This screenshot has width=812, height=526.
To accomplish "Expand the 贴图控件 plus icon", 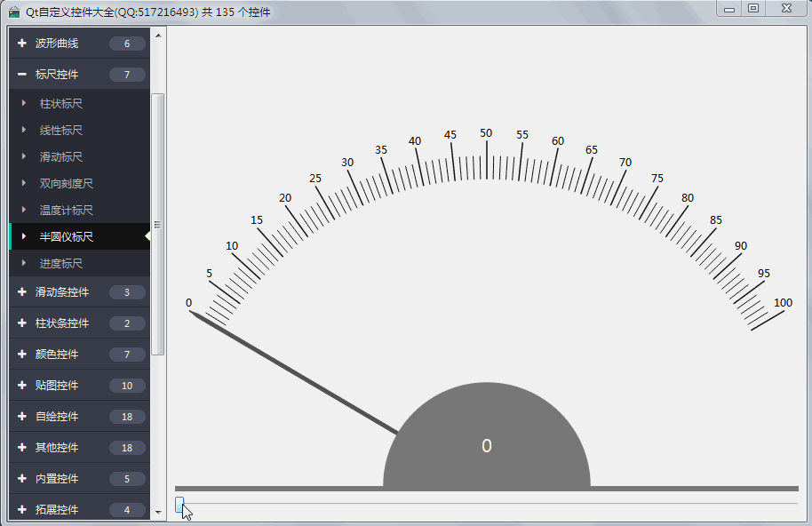I will pos(22,386).
